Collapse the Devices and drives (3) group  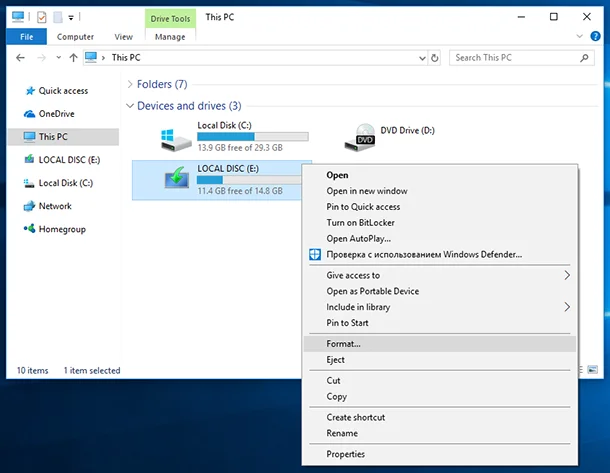130,106
